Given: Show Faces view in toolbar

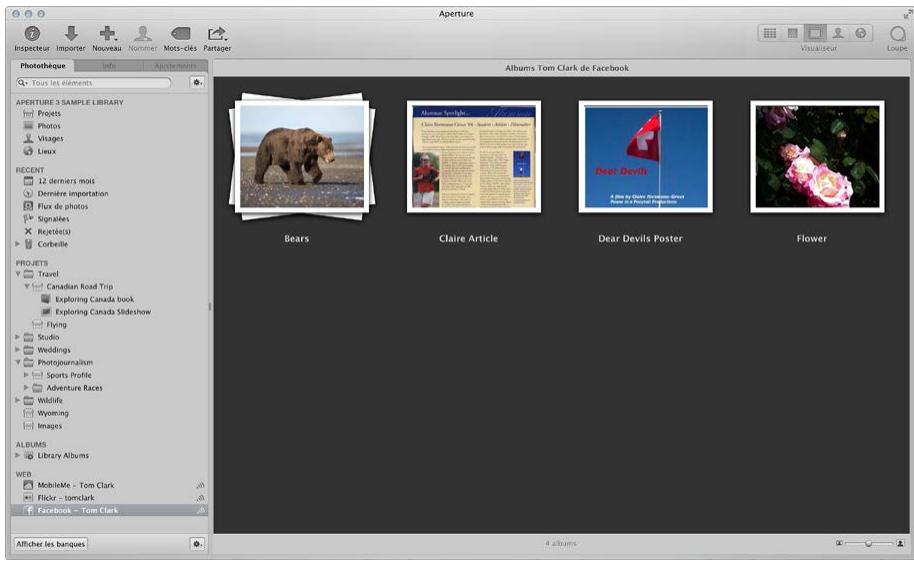Looking at the screenshot, I should (838, 33).
